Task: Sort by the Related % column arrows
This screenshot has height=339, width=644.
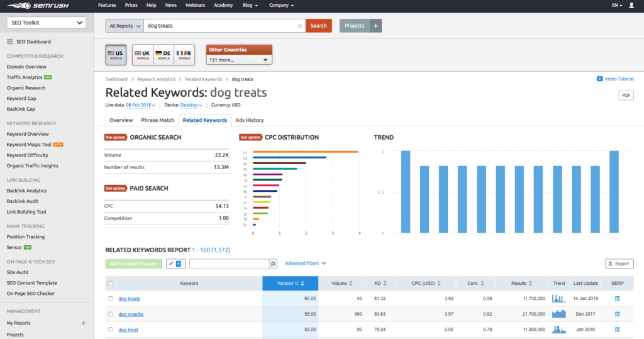Action: tap(303, 284)
